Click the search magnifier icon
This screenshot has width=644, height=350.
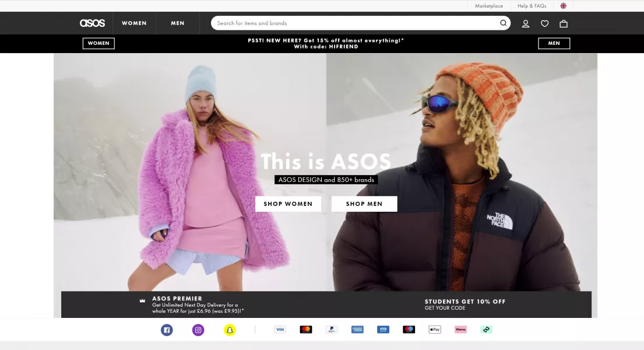point(503,23)
